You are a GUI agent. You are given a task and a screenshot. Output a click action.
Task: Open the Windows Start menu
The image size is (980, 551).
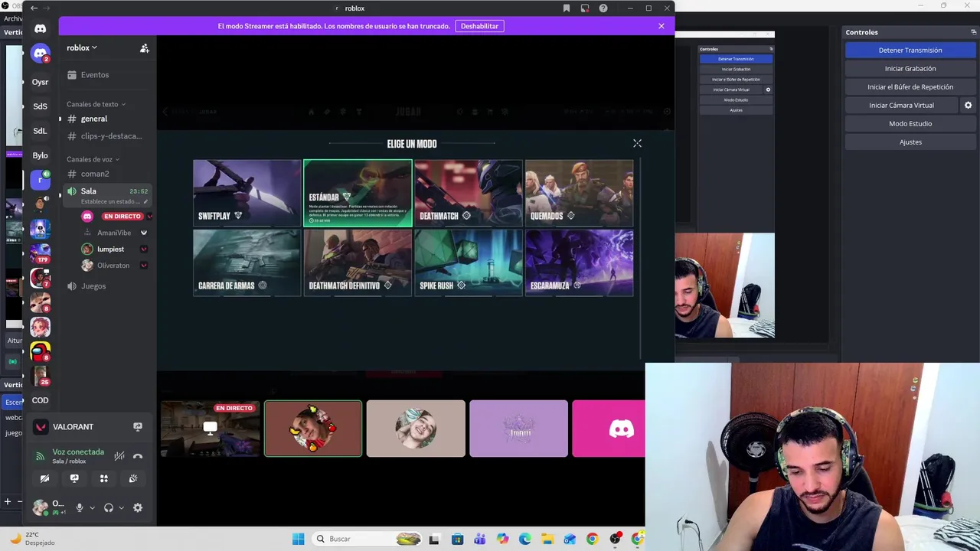pyautogui.click(x=298, y=539)
